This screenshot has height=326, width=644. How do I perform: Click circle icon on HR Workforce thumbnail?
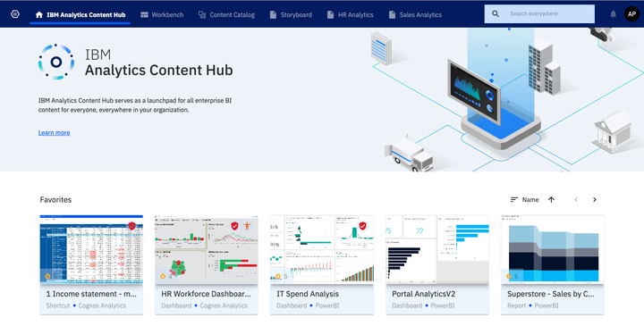[x=163, y=276]
